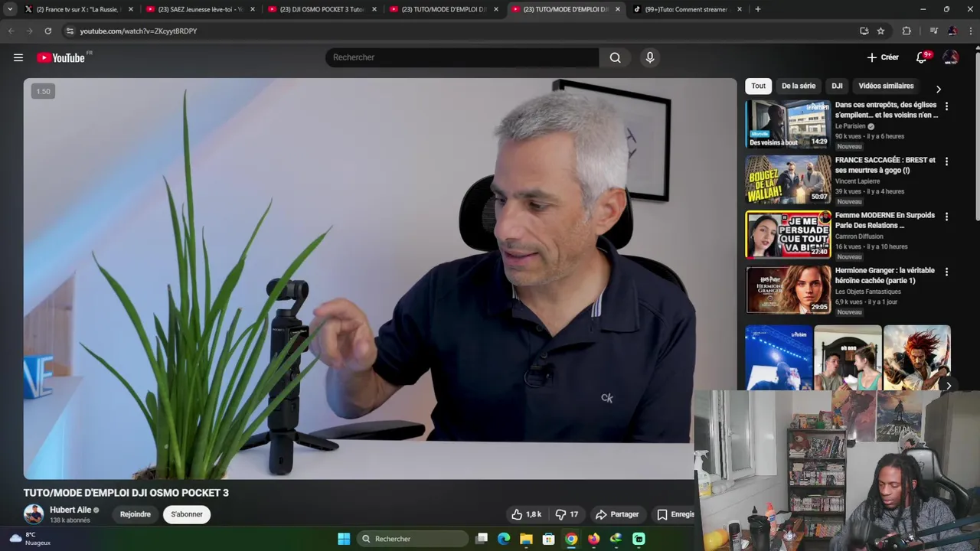Viewport: 980px width, 551px height.
Task: Select the DJI filter chip
Action: (x=837, y=86)
